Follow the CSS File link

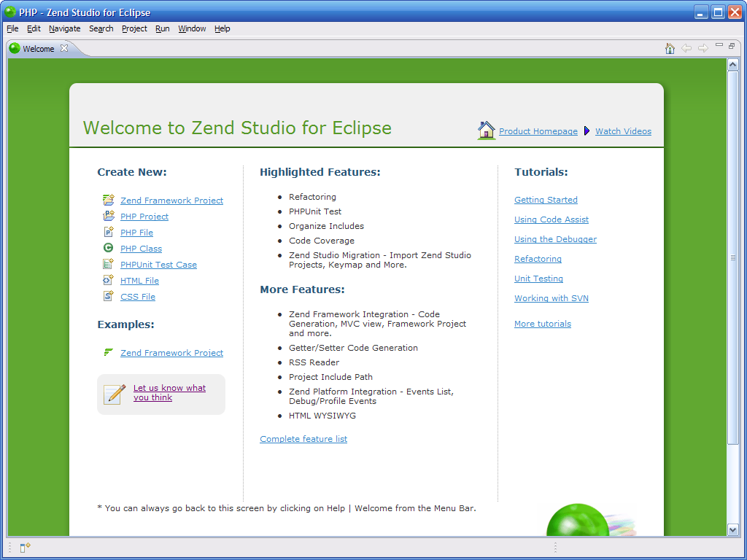click(x=138, y=297)
